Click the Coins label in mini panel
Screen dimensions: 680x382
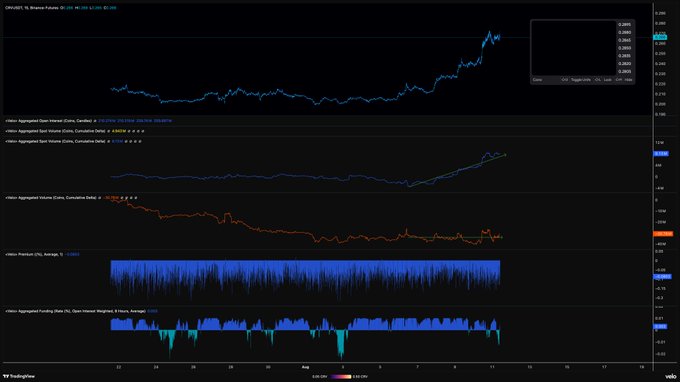537,80
